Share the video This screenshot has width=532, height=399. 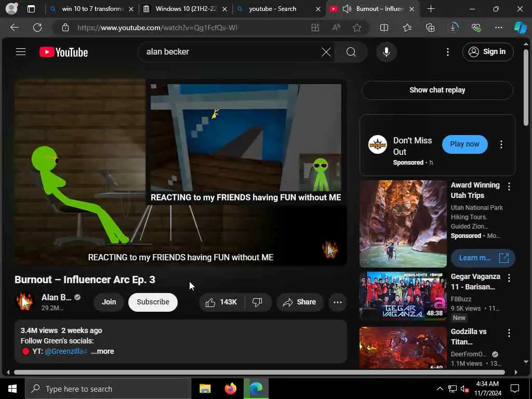[300, 302]
